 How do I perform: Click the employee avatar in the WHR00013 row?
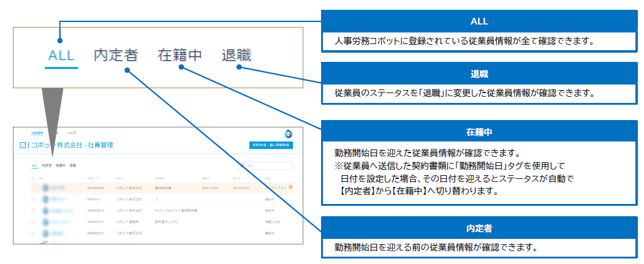coord(45,211)
